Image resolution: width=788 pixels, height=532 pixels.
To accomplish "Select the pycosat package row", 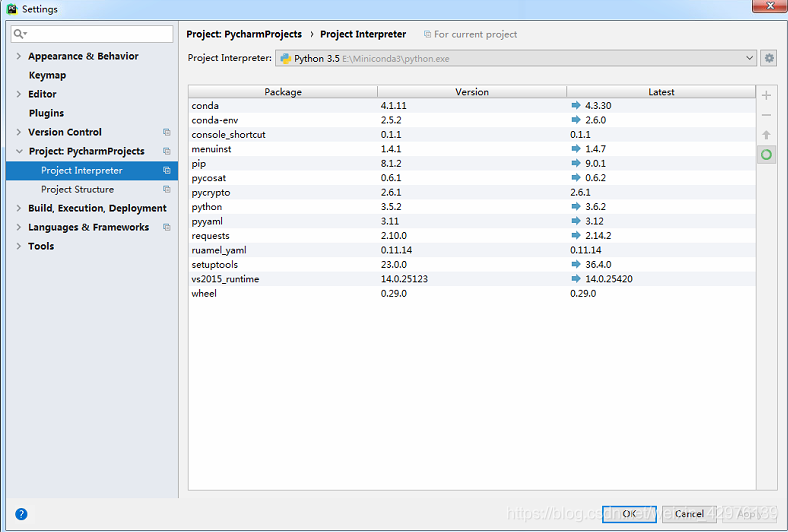I will click(472, 178).
